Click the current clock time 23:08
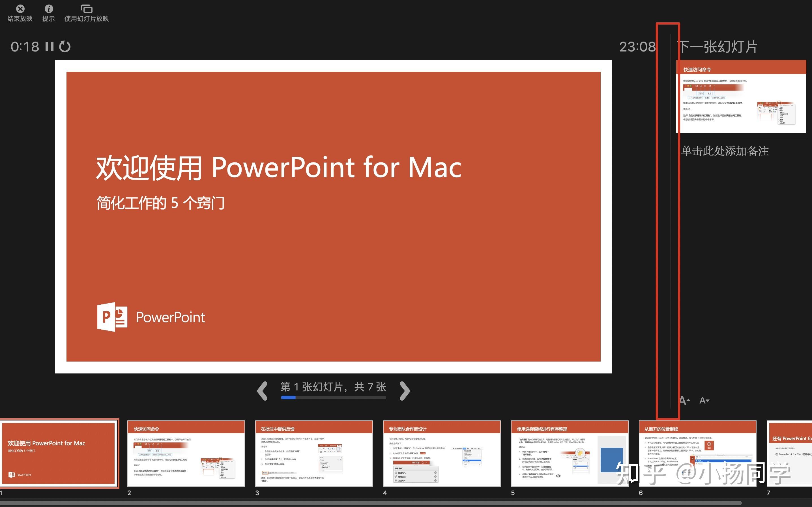Screen dimensions: 812x507 pyautogui.click(x=637, y=47)
